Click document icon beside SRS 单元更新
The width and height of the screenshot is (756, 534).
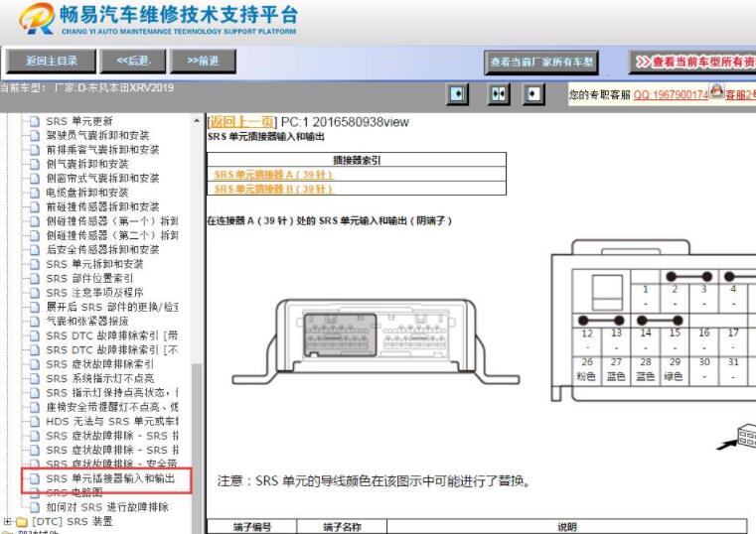(35, 121)
